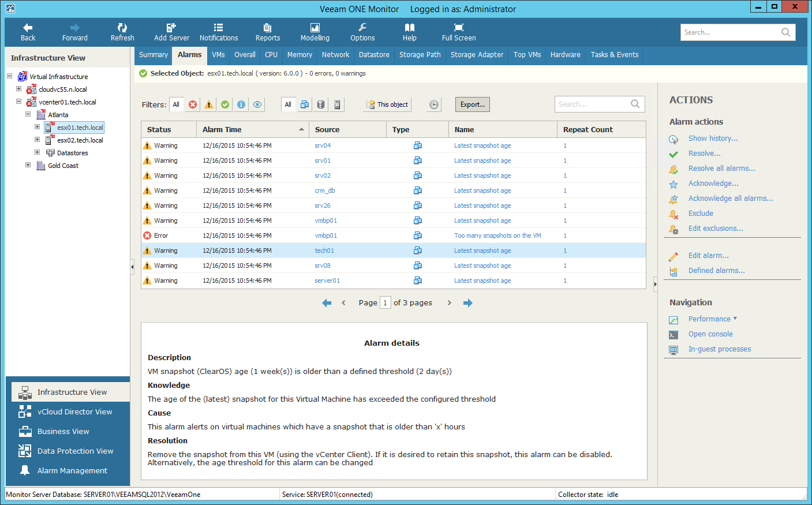Viewport: 812px width, 505px height.
Task: Open the Performance navigation dropdown
Action: [x=712, y=319]
